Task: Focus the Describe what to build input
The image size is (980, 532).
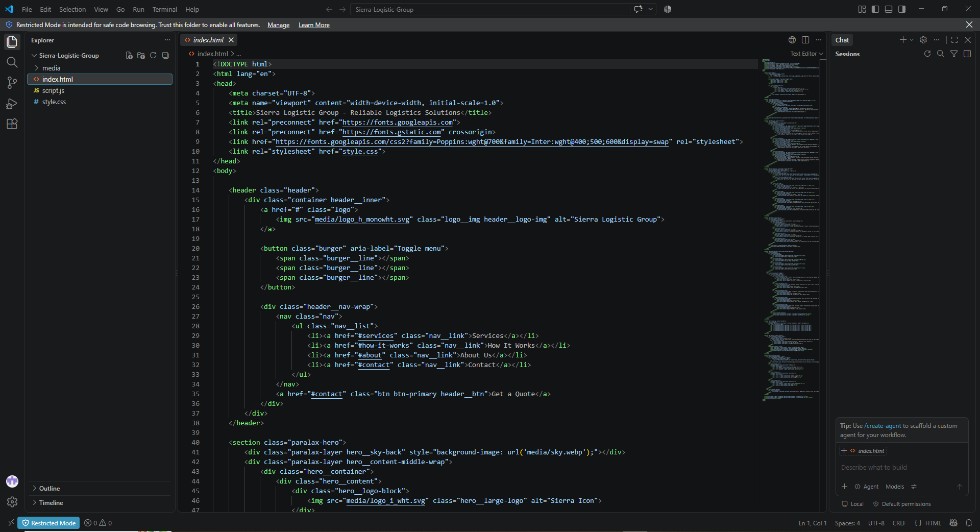Action: [x=901, y=468]
